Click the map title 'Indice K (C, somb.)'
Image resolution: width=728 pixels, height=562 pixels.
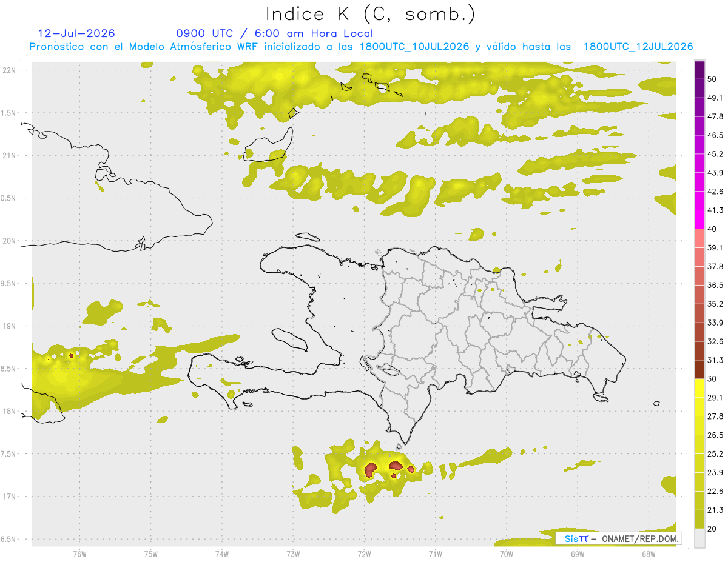[371, 14]
